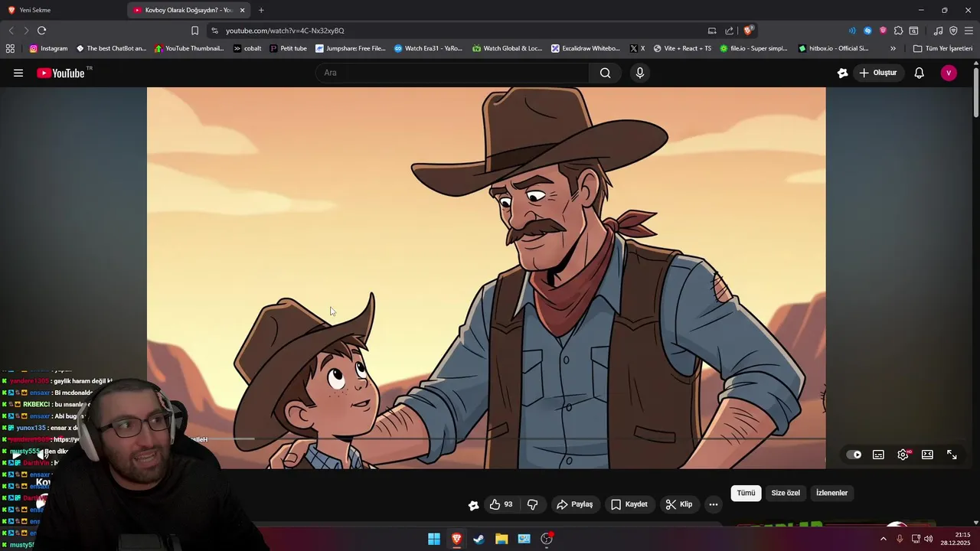Seek using the video progress bar

pos(486,439)
